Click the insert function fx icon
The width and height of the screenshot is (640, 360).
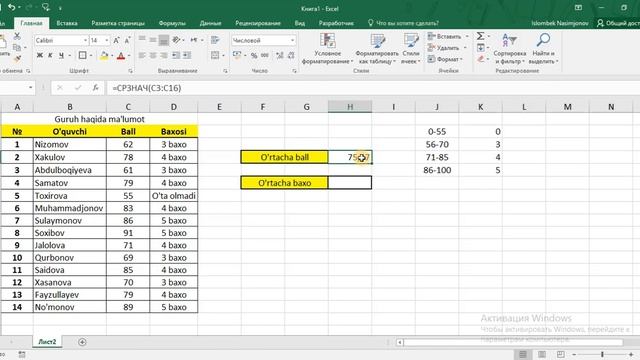96,88
